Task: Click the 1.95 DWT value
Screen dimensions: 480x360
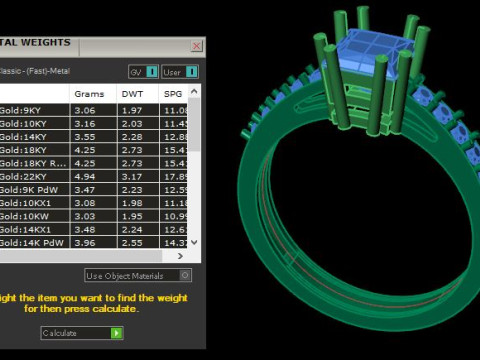Action: pos(132,216)
